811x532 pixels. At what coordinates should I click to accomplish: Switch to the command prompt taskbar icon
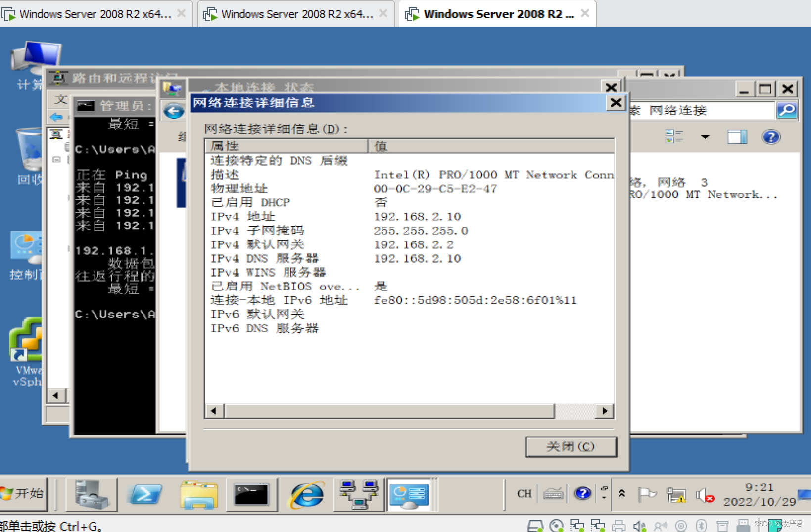coord(251,494)
